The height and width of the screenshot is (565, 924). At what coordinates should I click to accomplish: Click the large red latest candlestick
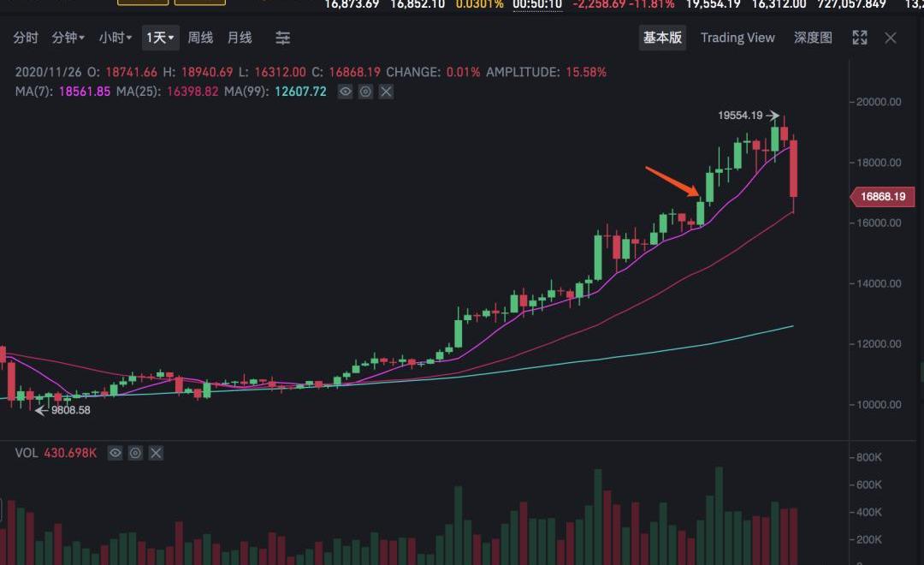794,168
